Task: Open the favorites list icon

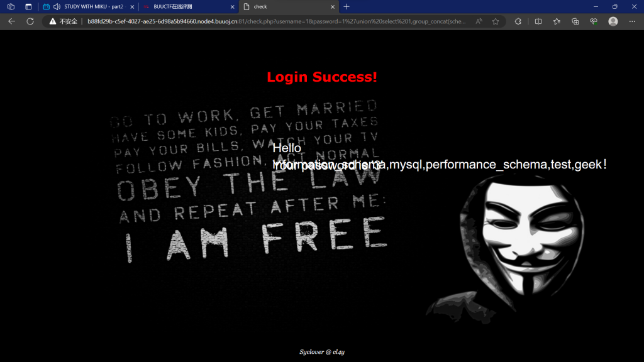Action: click(x=557, y=21)
